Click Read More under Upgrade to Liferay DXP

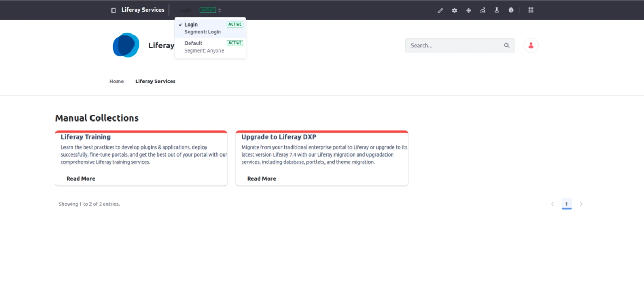point(262,179)
